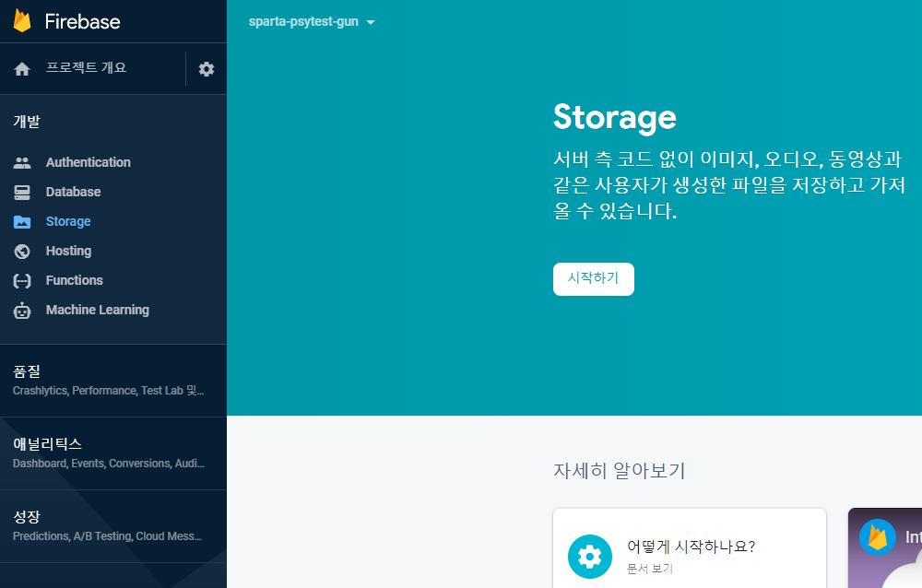Open the Machine Learning section
The image size is (922, 588).
[x=98, y=310]
